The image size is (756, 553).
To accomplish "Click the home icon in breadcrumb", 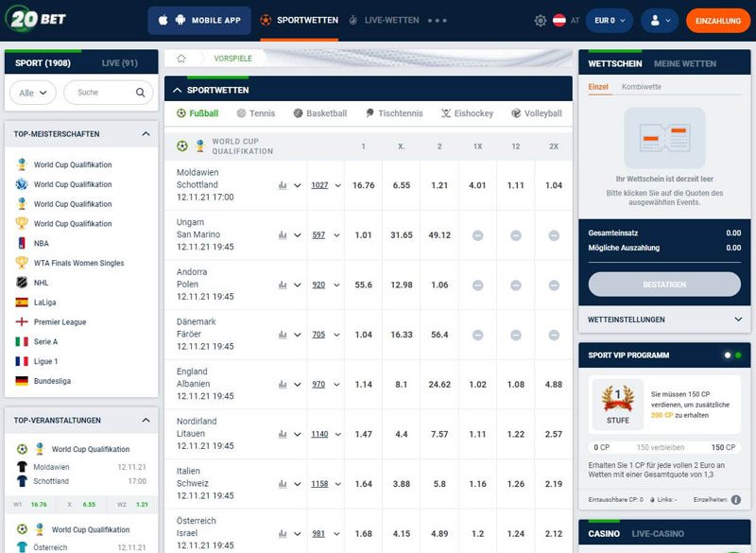I will 181,59.
